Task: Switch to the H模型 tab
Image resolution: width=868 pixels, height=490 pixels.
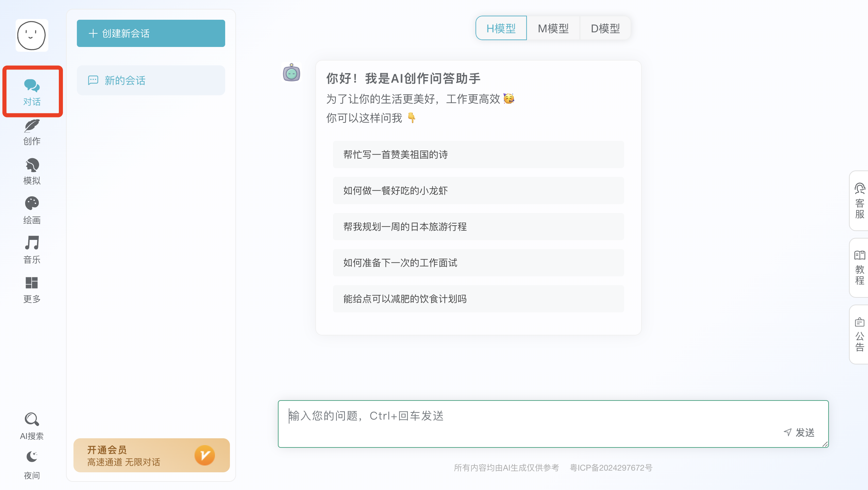Action: click(501, 28)
